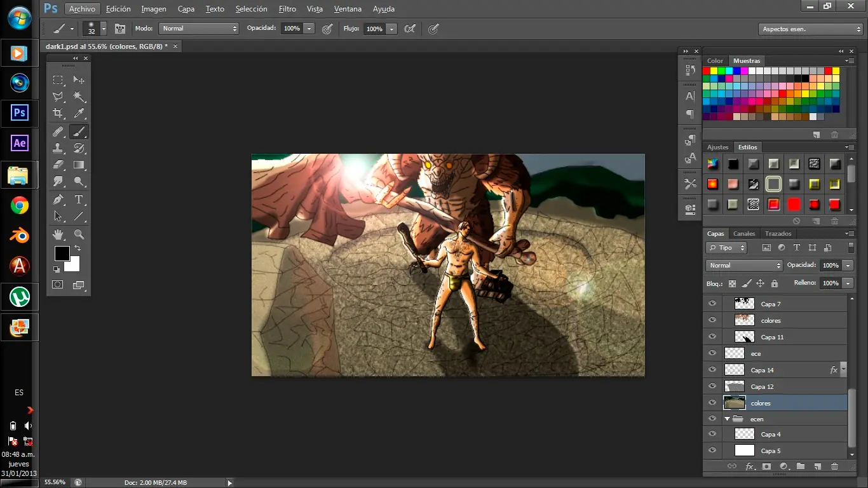Switch to the Ajustes tab

[718, 147]
